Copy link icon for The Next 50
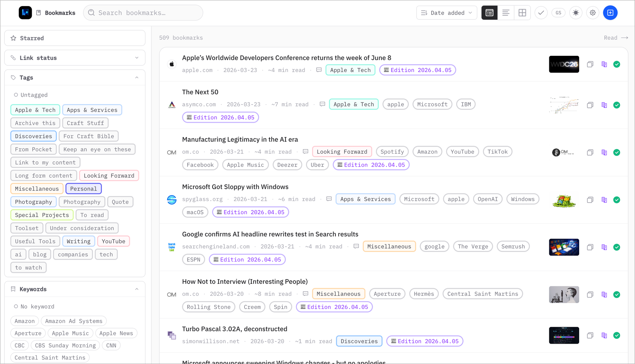 590,105
